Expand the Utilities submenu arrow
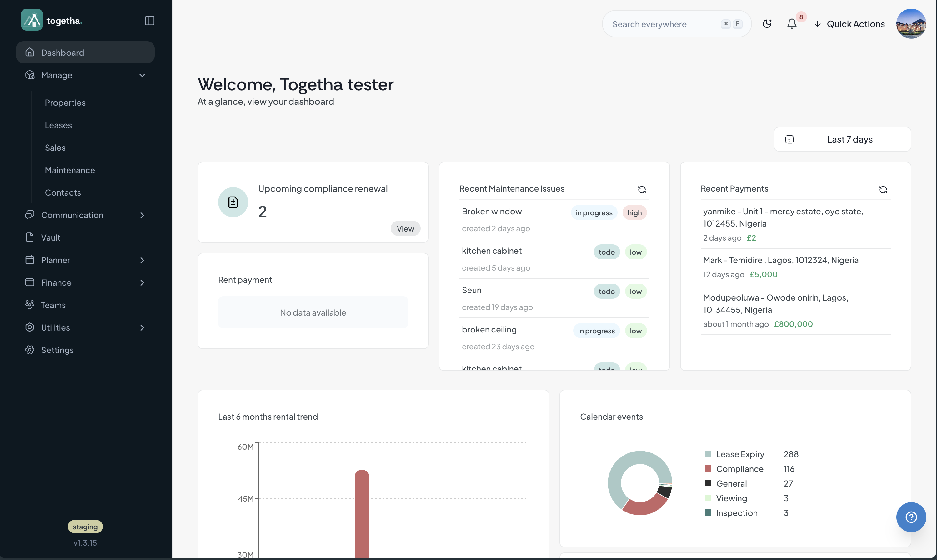This screenshot has width=937, height=560. pyautogui.click(x=142, y=327)
